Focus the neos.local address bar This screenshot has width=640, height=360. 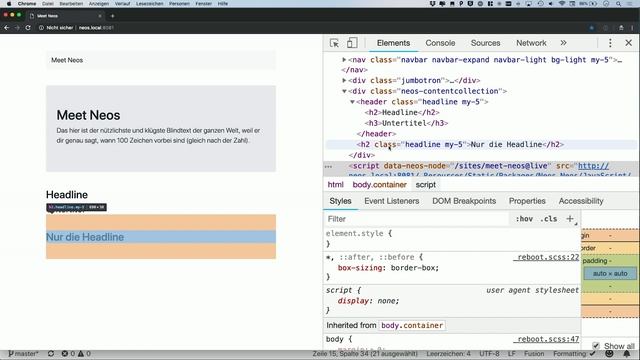pyautogui.click(x=96, y=28)
